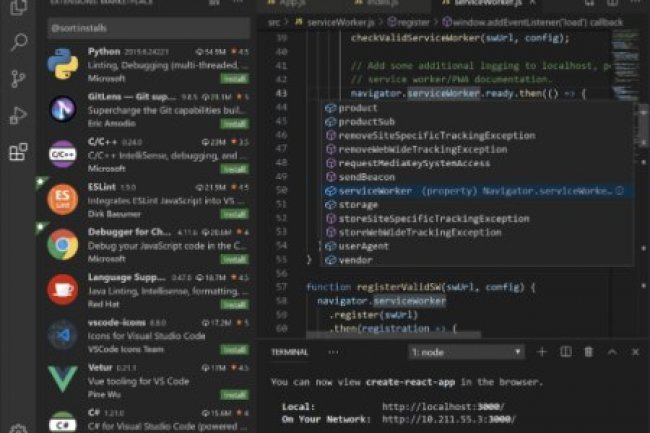Install the GitLens extension
Image resolution: width=650 pixels, height=433 pixels.
(x=234, y=123)
